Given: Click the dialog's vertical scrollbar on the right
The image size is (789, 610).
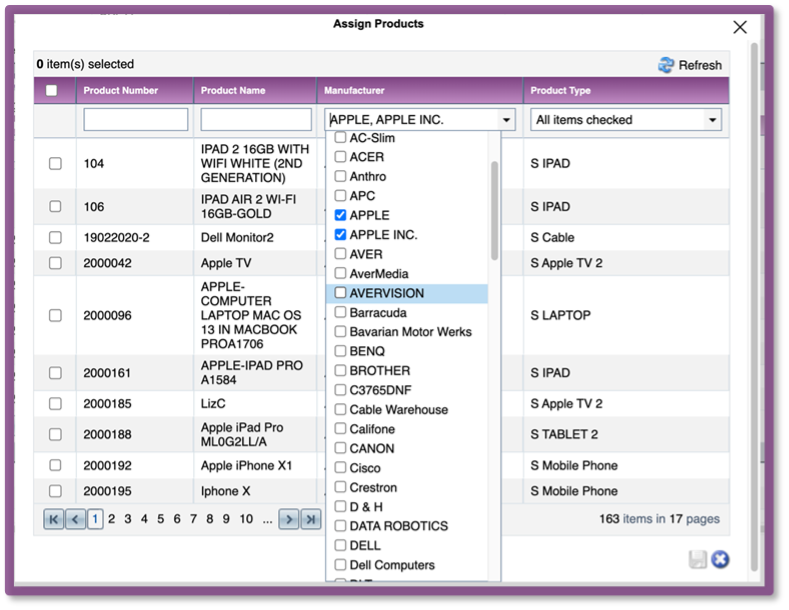Looking at the screenshot, I should click(754, 307).
